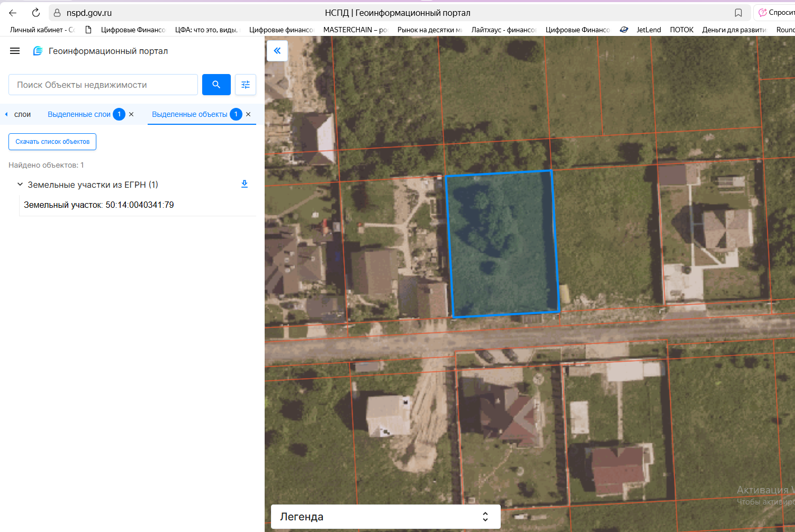Close the 'Выделенные слои' tab

pyautogui.click(x=131, y=114)
